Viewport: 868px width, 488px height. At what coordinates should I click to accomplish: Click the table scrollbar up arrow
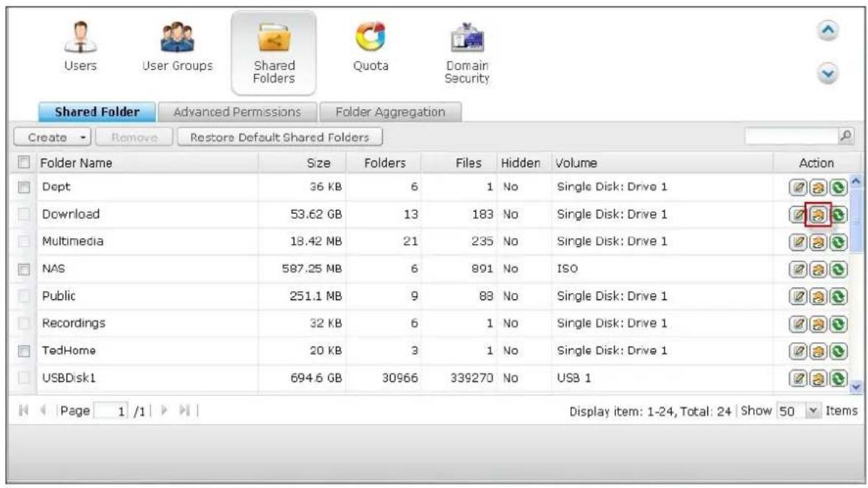click(x=855, y=181)
